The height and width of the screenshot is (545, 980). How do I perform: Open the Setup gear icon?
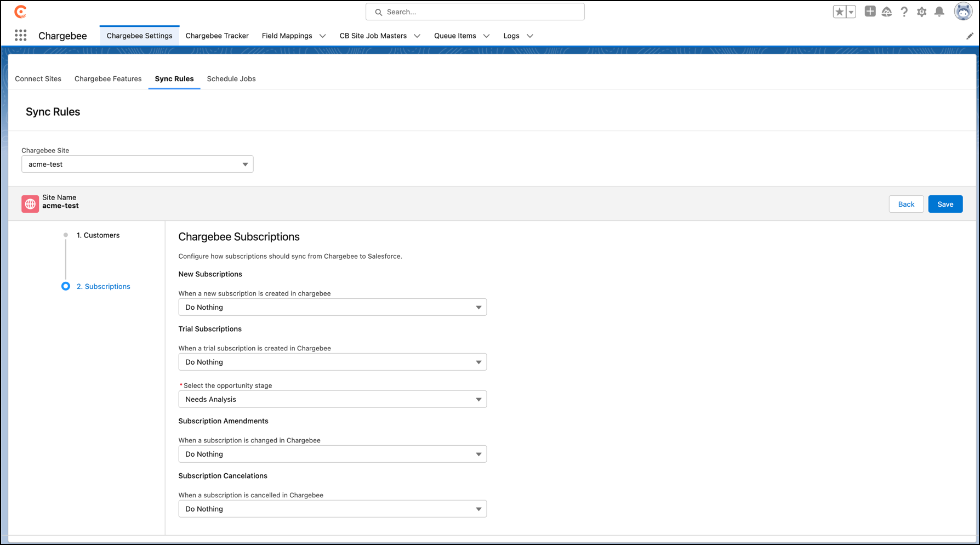point(922,12)
